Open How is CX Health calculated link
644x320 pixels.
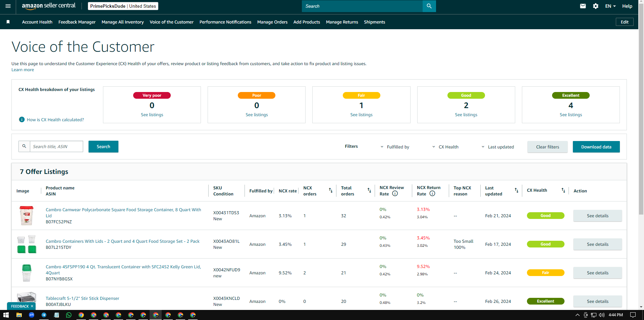point(55,120)
